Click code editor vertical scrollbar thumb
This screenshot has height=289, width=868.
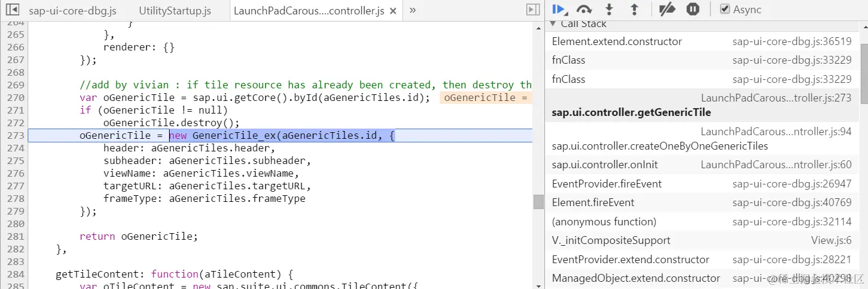click(538, 201)
